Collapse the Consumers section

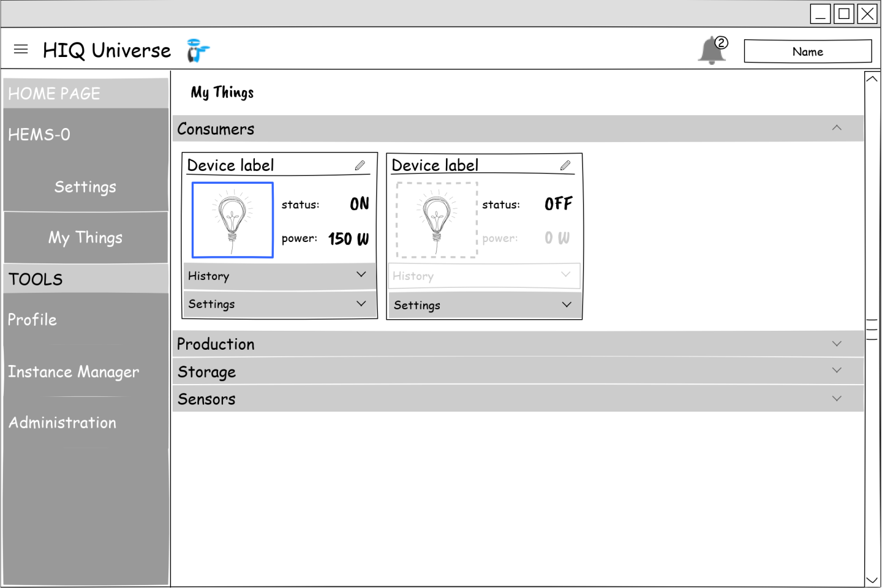tap(837, 128)
